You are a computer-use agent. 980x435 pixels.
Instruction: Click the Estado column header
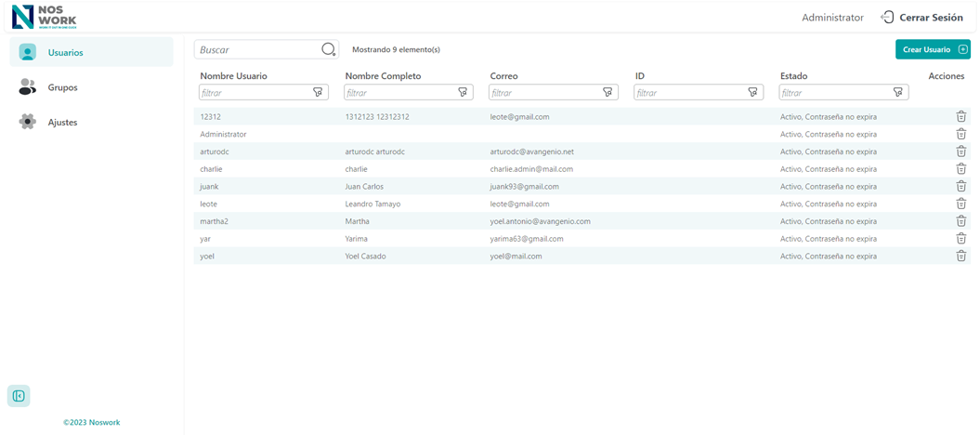point(793,76)
